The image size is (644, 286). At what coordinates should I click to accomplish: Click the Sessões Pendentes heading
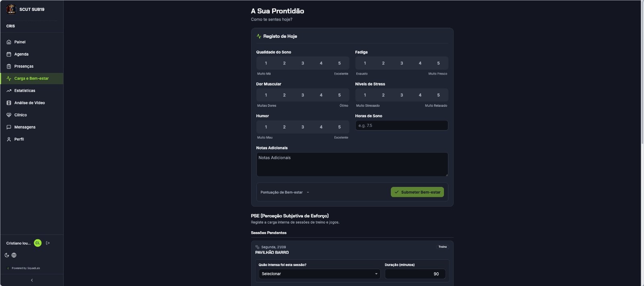coord(269,233)
